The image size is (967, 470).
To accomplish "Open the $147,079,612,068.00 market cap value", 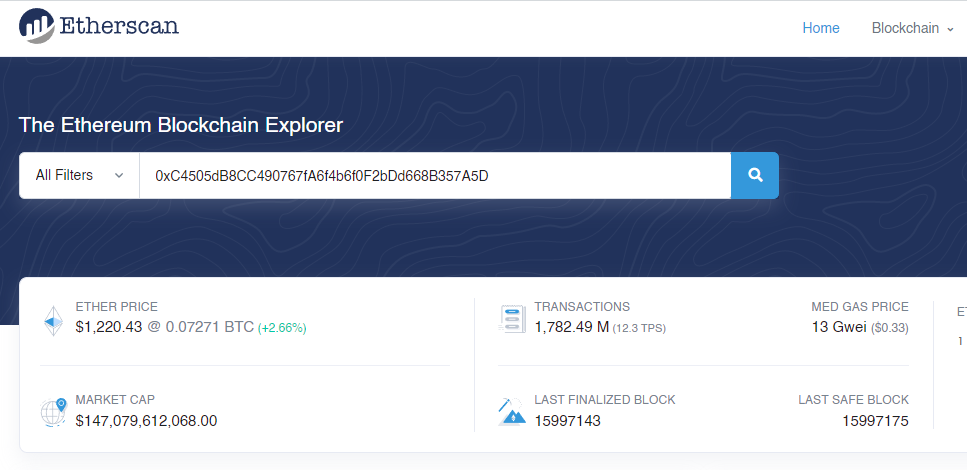I will [146, 421].
